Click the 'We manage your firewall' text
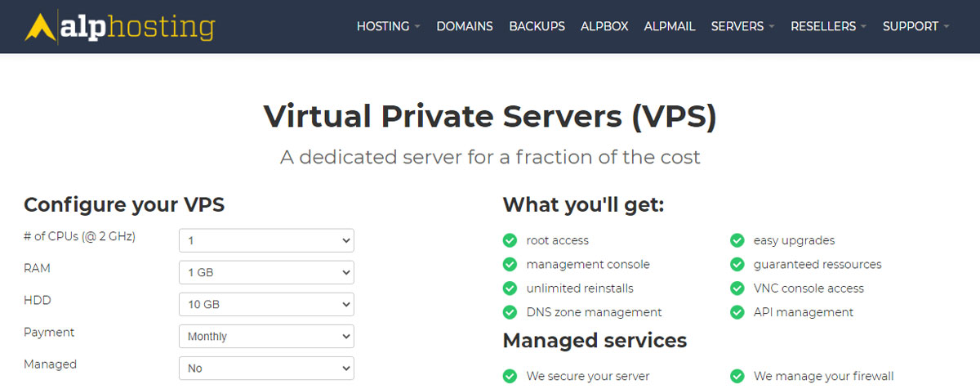This screenshot has width=980, height=389. 824,377
